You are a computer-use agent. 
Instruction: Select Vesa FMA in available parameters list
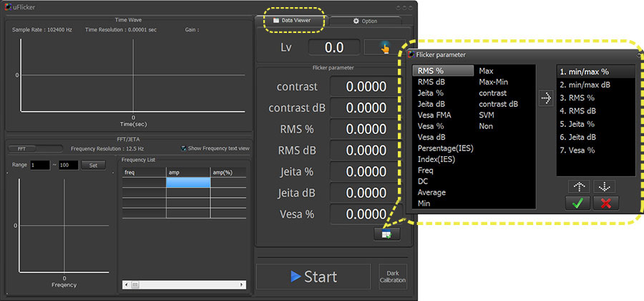pyautogui.click(x=434, y=115)
